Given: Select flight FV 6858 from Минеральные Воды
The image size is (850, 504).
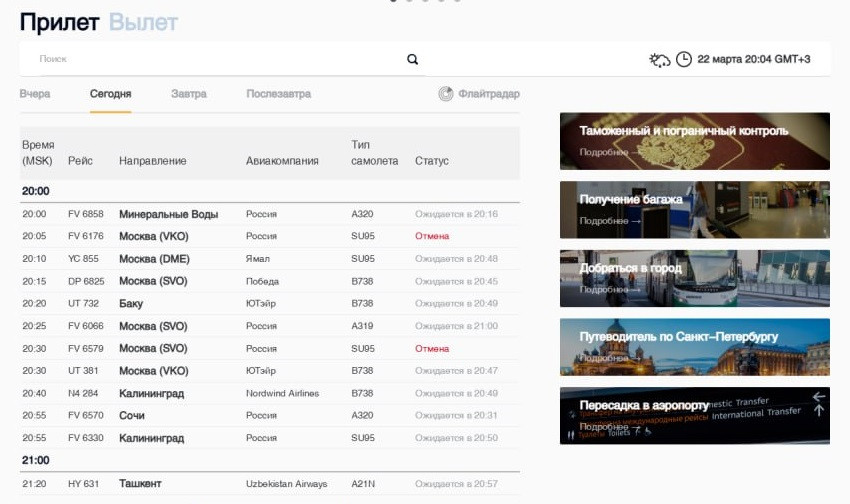Looking at the screenshot, I should click(269, 214).
